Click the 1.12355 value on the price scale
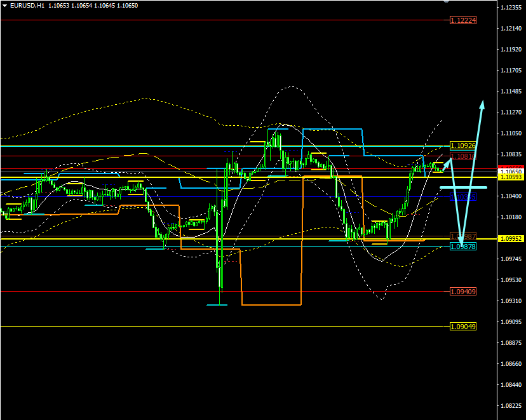The height and width of the screenshot is (420, 526). (511, 8)
